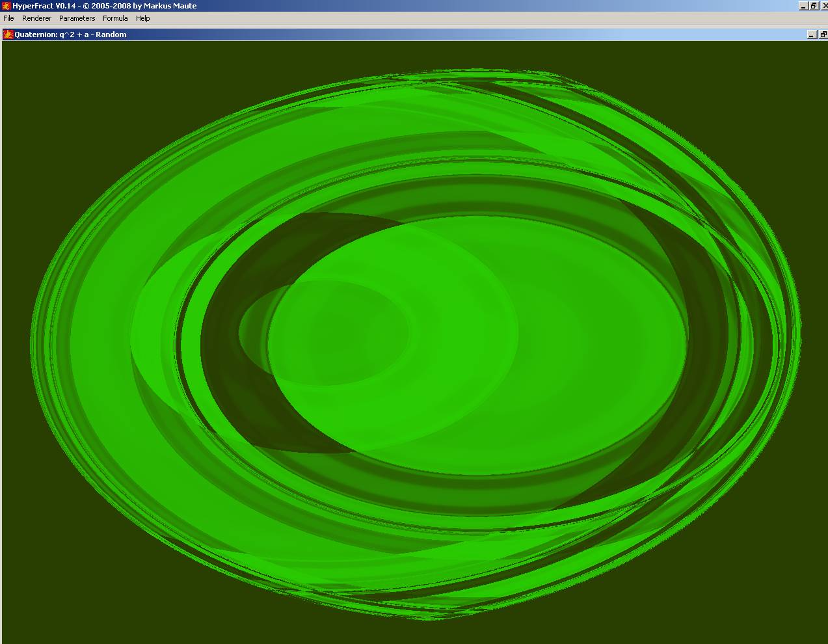Screen dimensions: 828x644
Task: Open the Renderer menu
Action: (x=36, y=18)
